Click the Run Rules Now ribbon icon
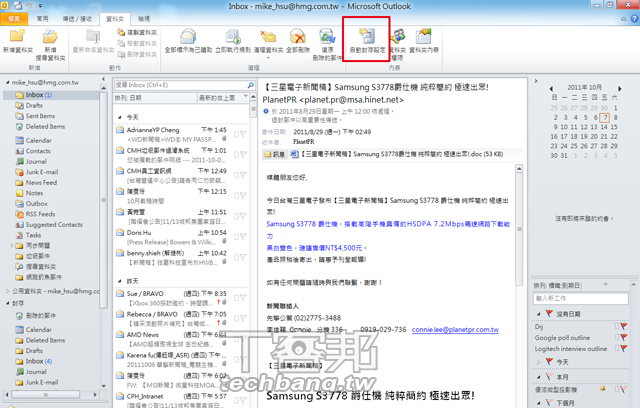The image size is (640, 408). tap(233, 36)
